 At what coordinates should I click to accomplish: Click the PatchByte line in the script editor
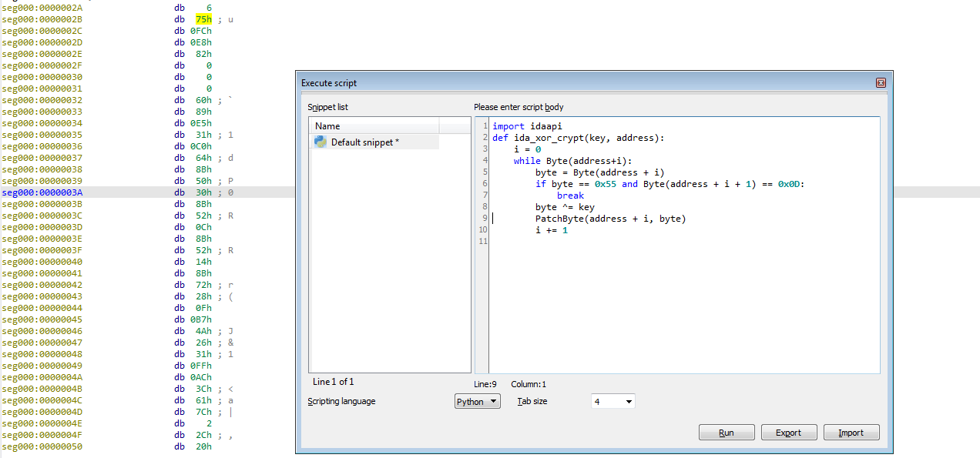click(x=610, y=219)
